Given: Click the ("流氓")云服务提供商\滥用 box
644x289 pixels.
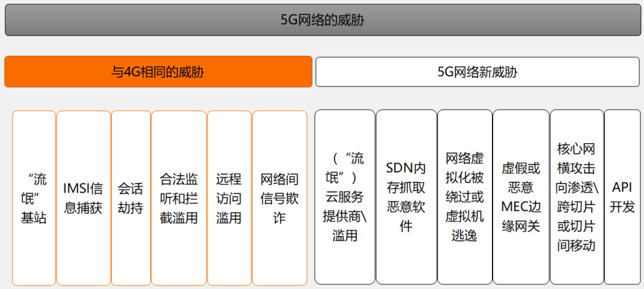Looking at the screenshot, I should 345,197.
